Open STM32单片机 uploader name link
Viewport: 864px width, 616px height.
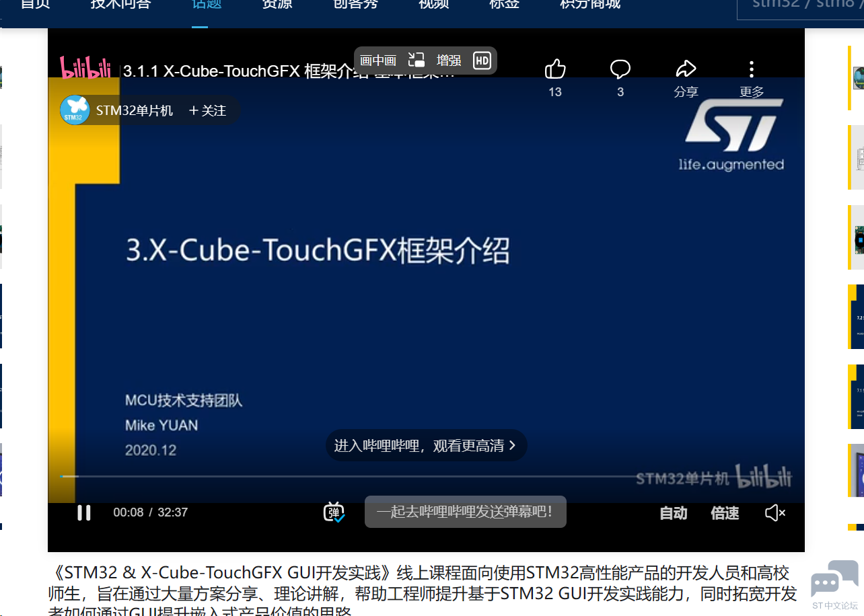[x=135, y=110]
